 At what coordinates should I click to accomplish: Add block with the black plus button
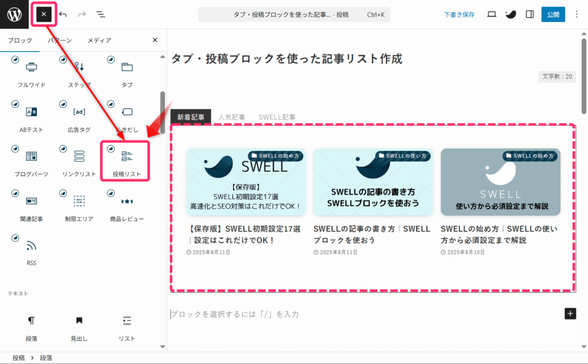(x=570, y=313)
